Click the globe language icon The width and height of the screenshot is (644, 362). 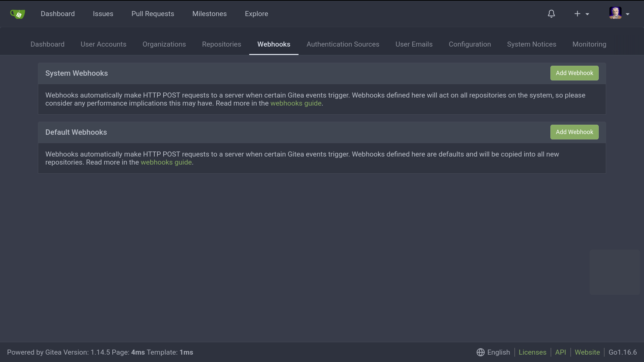pos(480,352)
